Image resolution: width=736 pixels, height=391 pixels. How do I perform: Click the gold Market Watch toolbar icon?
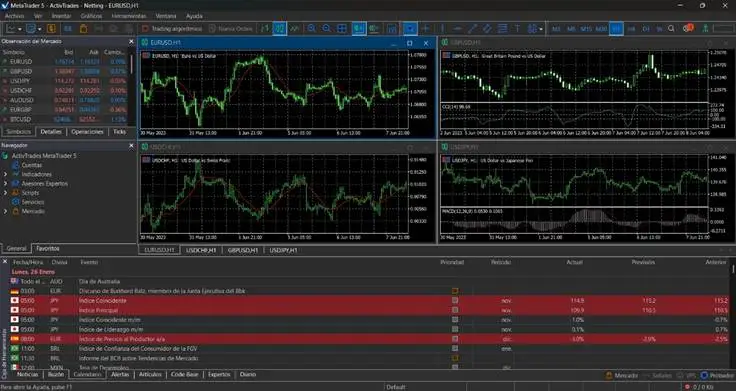(x=51, y=29)
